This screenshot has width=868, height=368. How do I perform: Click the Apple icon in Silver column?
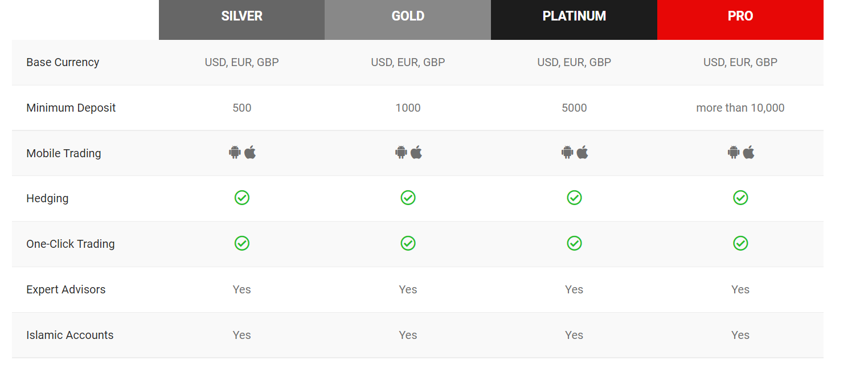pos(250,152)
